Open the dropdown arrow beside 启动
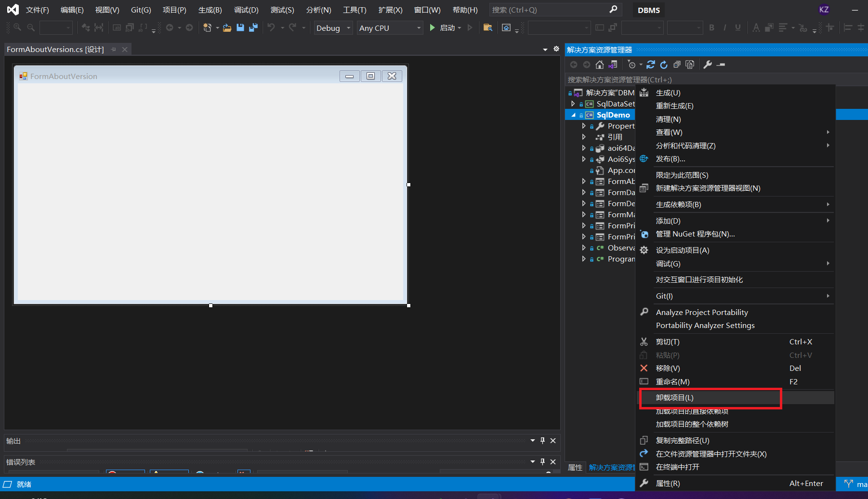Screen dimensions: 868x499 click(460, 28)
